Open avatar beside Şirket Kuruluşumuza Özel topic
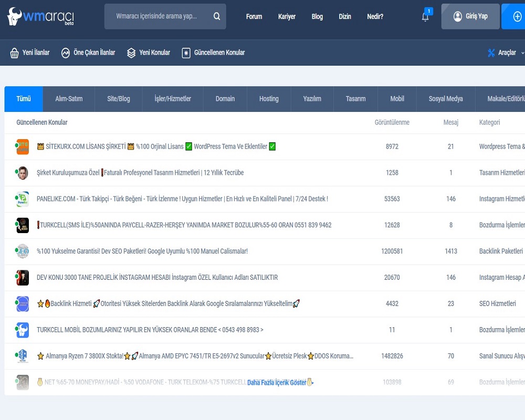Image resolution: width=525 pixels, height=420 pixels. (23, 173)
